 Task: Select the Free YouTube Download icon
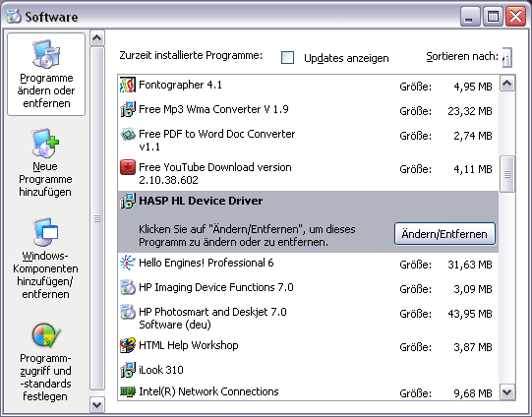click(128, 167)
